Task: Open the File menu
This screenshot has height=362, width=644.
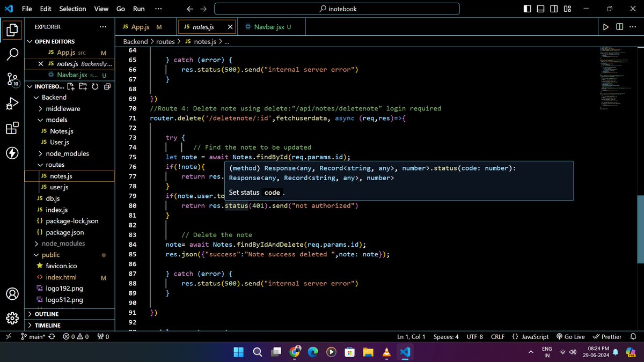Action: [27, 9]
